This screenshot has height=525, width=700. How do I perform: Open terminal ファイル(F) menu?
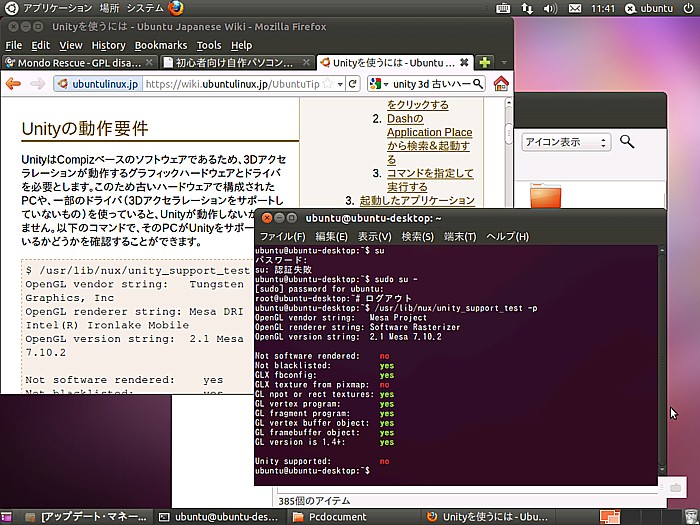[283, 236]
